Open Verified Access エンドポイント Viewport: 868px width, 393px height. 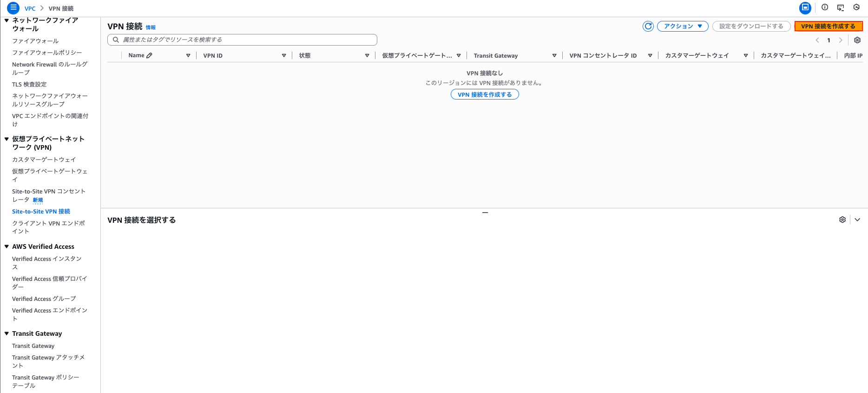coord(50,314)
